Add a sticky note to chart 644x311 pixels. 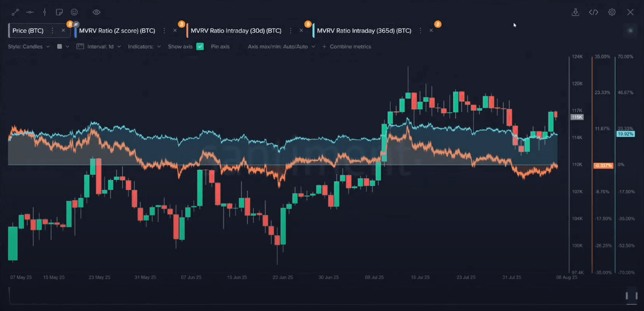pos(59,12)
